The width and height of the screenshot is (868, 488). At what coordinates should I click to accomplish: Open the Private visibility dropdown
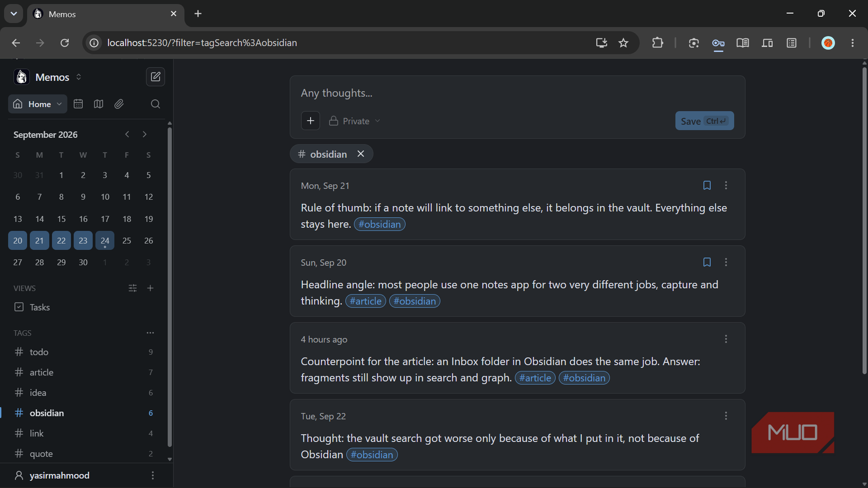[355, 121]
